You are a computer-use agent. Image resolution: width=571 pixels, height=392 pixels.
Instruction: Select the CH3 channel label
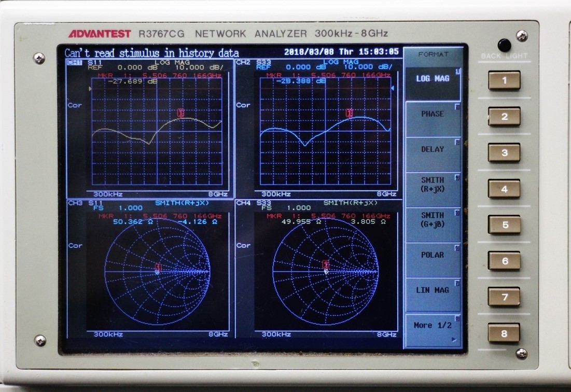[x=75, y=203]
